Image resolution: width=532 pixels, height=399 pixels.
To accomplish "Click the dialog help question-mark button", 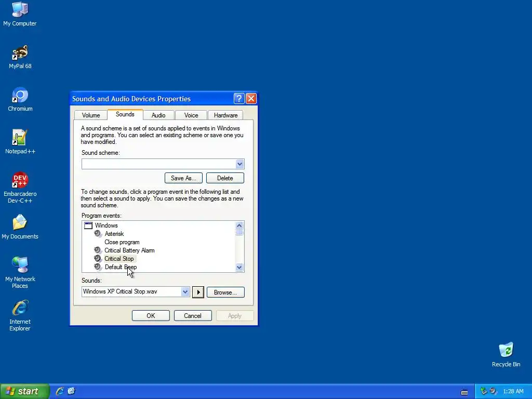I will pos(239,99).
